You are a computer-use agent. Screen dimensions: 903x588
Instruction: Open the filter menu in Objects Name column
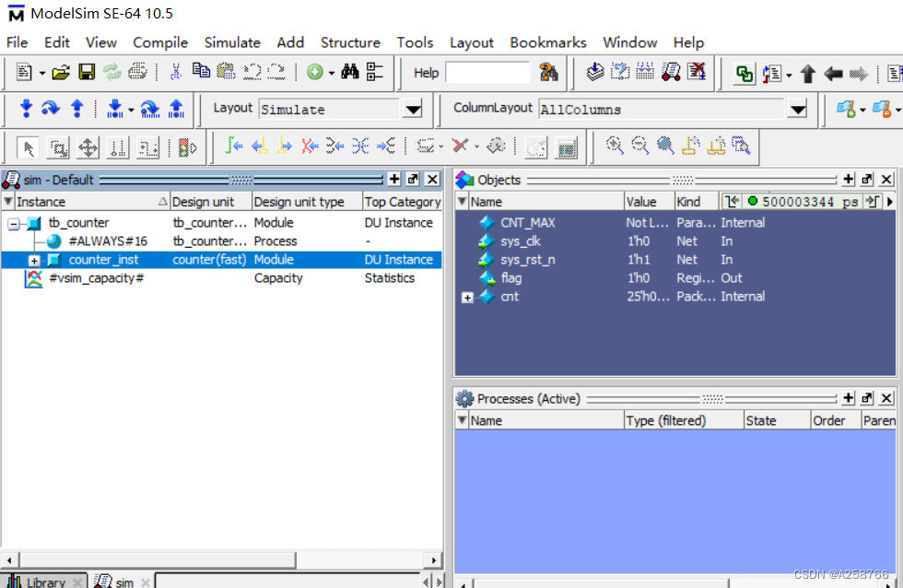point(462,202)
